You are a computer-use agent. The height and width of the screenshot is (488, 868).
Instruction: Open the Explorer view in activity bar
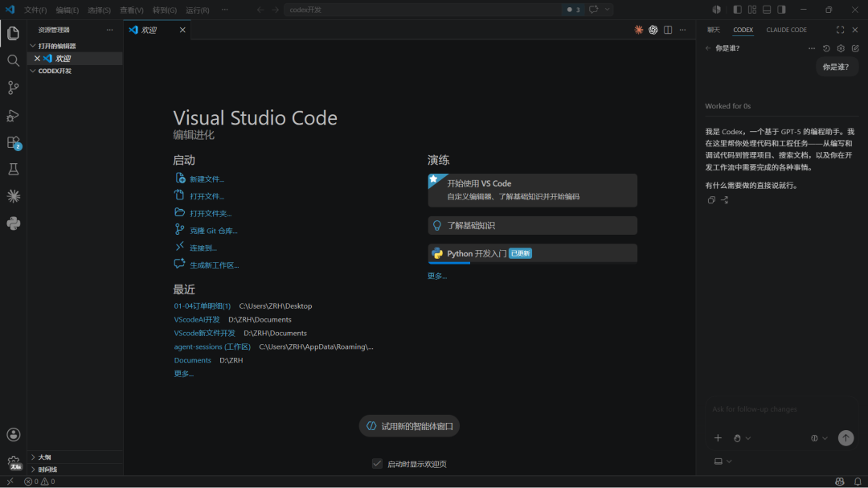pyautogui.click(x=14, y=33)
